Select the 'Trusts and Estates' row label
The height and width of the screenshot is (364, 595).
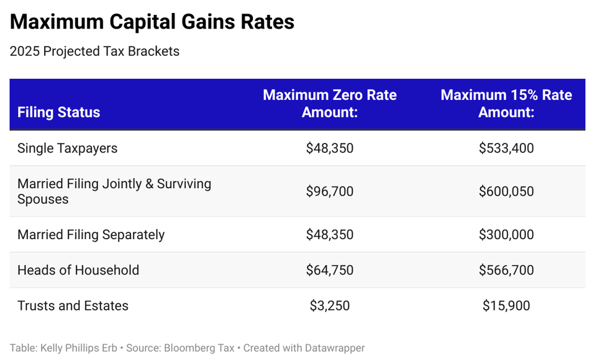(73, 306)
